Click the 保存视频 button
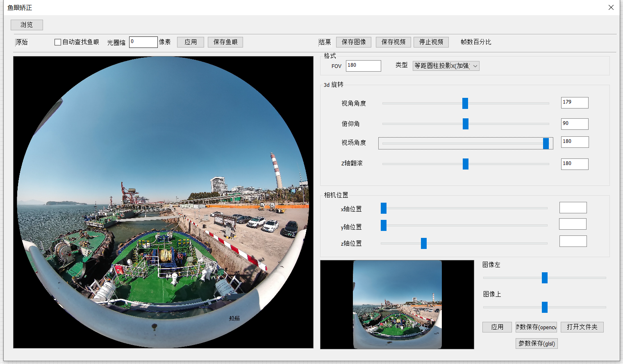Screen dimensions: 623x364 (393, 42)
